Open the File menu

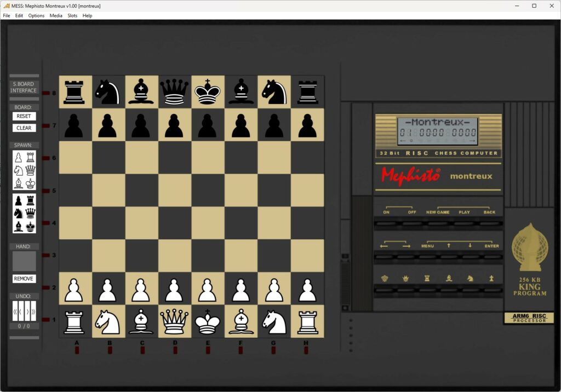[7, 15]
